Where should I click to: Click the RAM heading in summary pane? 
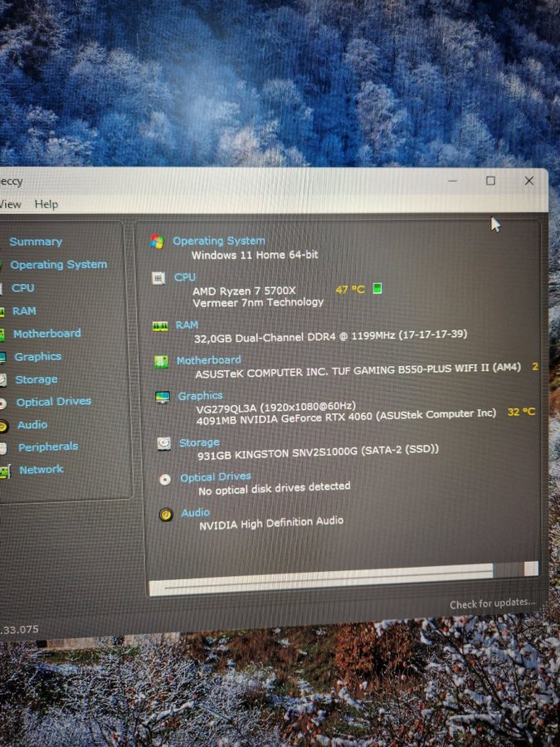click(187, 325)
